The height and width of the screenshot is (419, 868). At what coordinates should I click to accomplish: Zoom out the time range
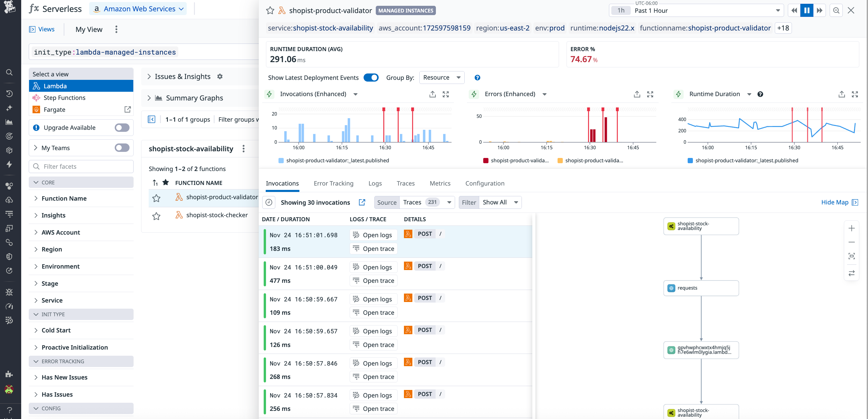pos(836,10)
